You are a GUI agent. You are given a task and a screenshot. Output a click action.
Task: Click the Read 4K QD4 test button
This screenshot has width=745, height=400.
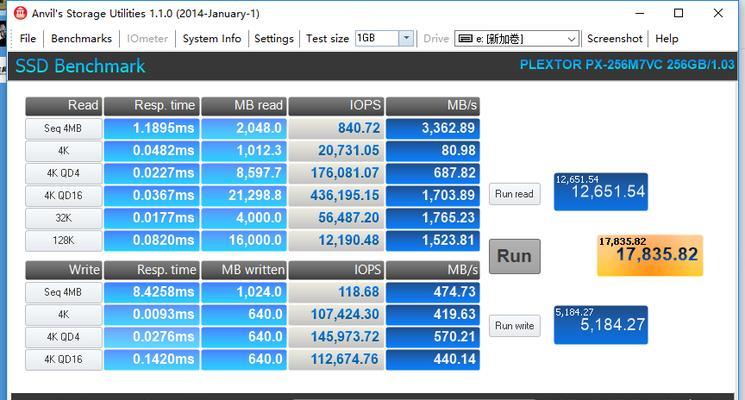tap(64, 173)
